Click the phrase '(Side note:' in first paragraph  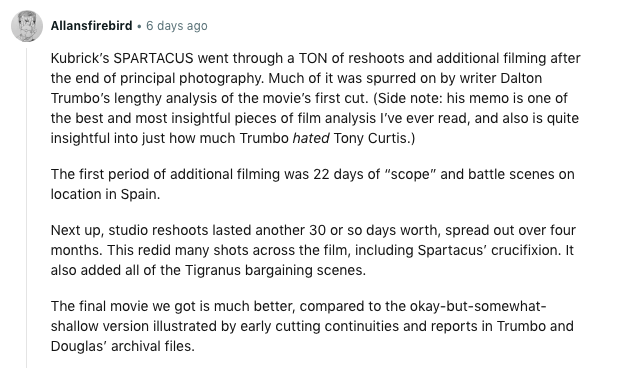pyautogui.click(x=408, y=98)
